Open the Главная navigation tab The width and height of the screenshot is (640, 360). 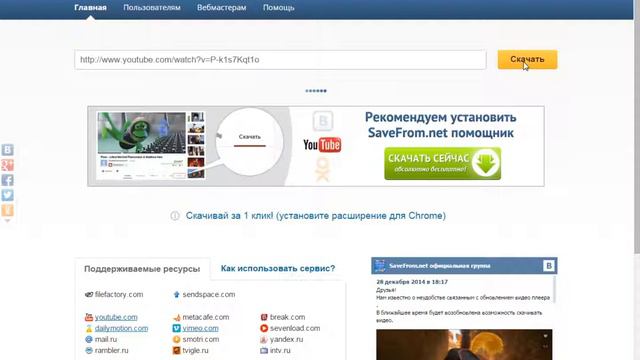90,8
